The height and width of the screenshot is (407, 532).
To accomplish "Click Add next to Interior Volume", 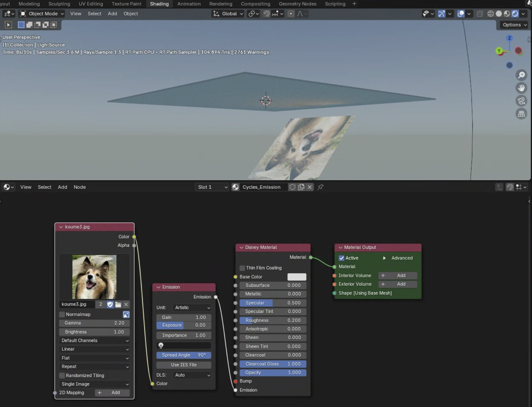I will (398, 276).
